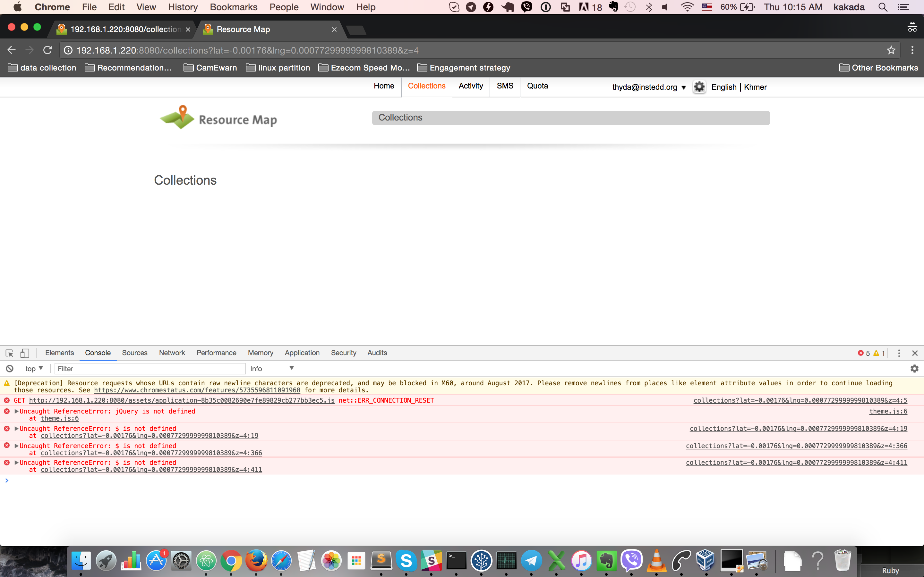Open the 'top' execution context dropdown

[x=34, y=368]
